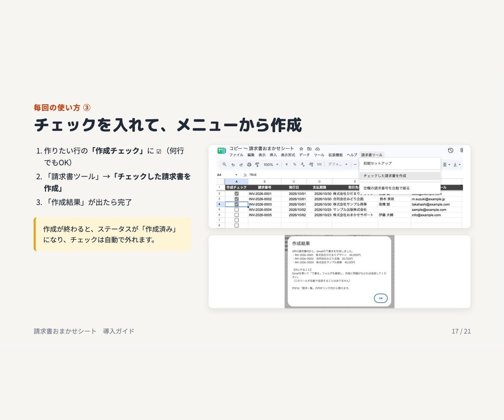Open the ヘルプ menu
504x420 pixels.
coord(352,155)
